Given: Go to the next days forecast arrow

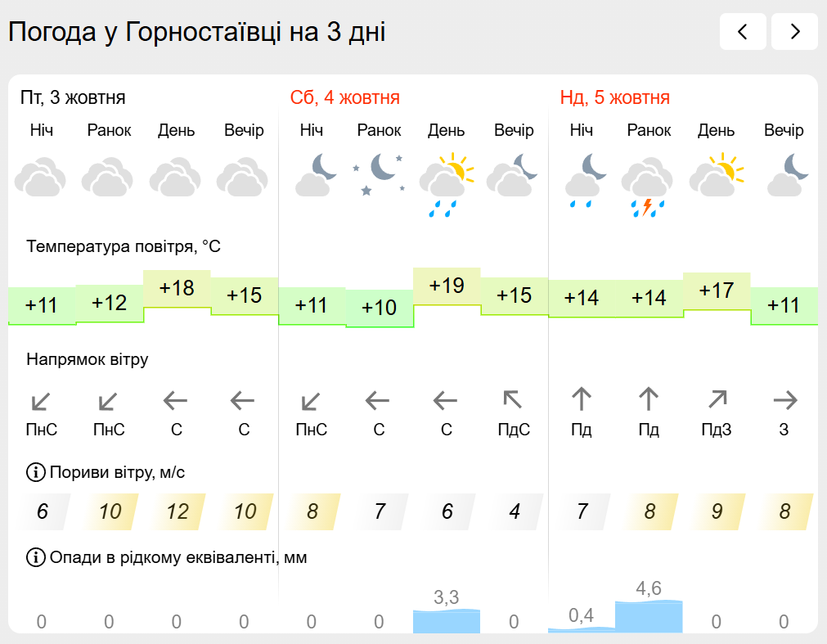Looking at the screenshot, I should [x=794, y=32].
